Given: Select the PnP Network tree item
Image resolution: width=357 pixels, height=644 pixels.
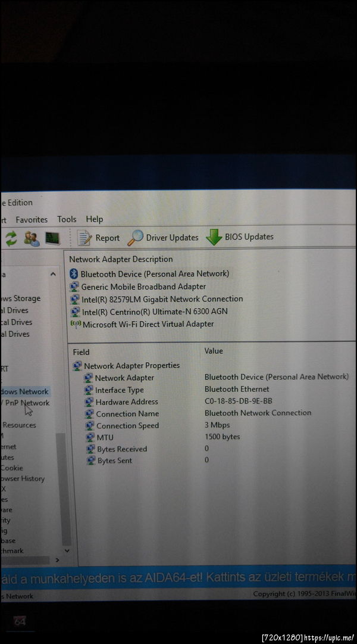Looking at the screenshot, I should (x=26, y=403).
